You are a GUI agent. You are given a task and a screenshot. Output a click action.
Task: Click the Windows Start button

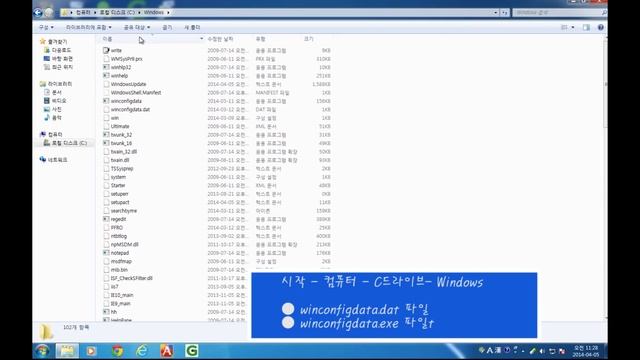pos(42,351)
